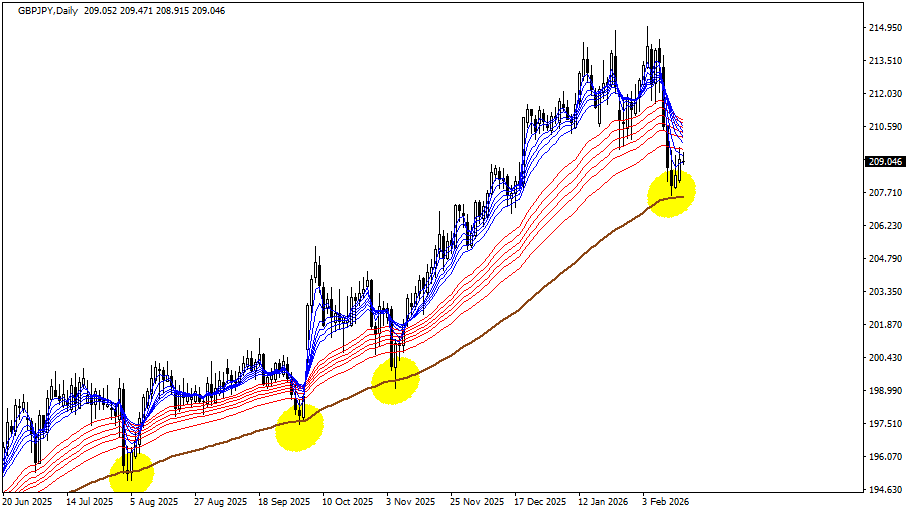Click the GBPJPY,Daily chart title
909x513 pixels.
click(42, 9)
